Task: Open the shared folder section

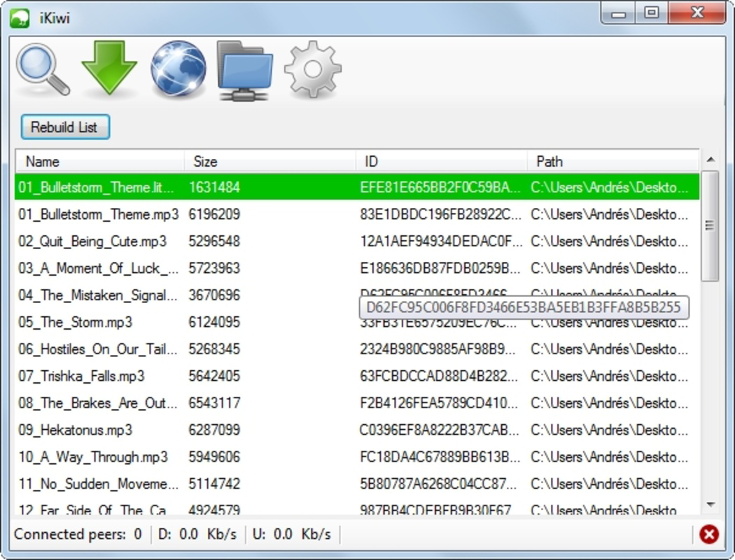Action: point(245,70)
